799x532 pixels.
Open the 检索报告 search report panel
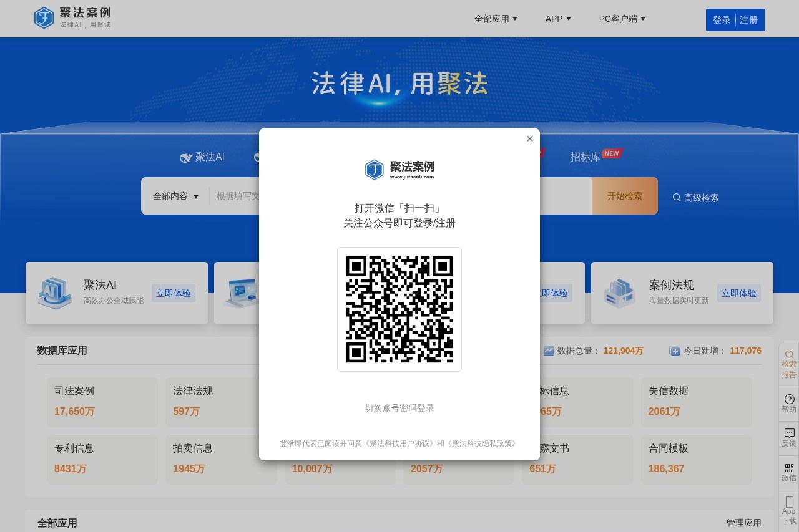click(x=788, y=365)
